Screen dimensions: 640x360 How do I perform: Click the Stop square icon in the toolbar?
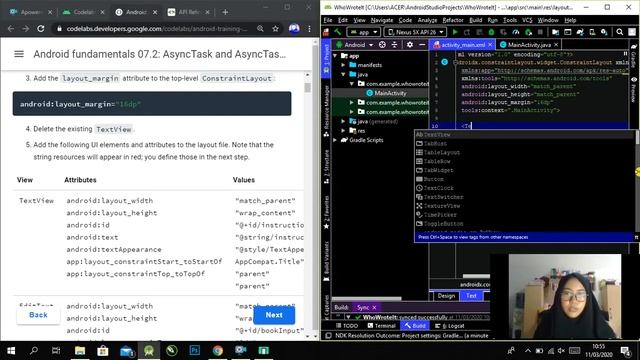tap(540, 32)
